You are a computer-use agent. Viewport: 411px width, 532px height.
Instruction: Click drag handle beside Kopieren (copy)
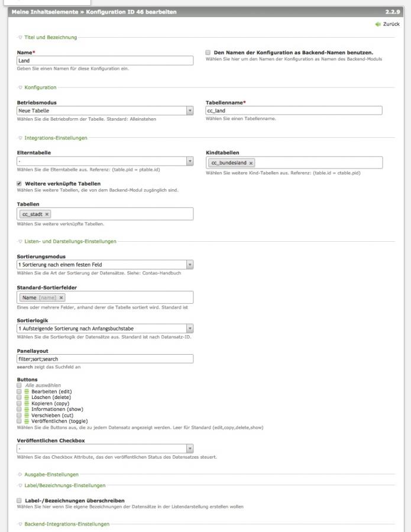pyautogui.click(x=27, y=403)
